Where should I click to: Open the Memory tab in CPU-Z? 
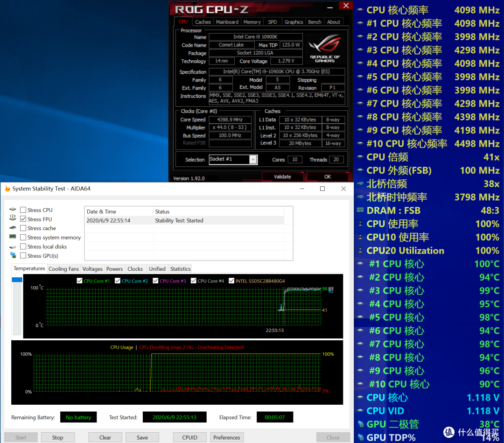tap(252, 22)
